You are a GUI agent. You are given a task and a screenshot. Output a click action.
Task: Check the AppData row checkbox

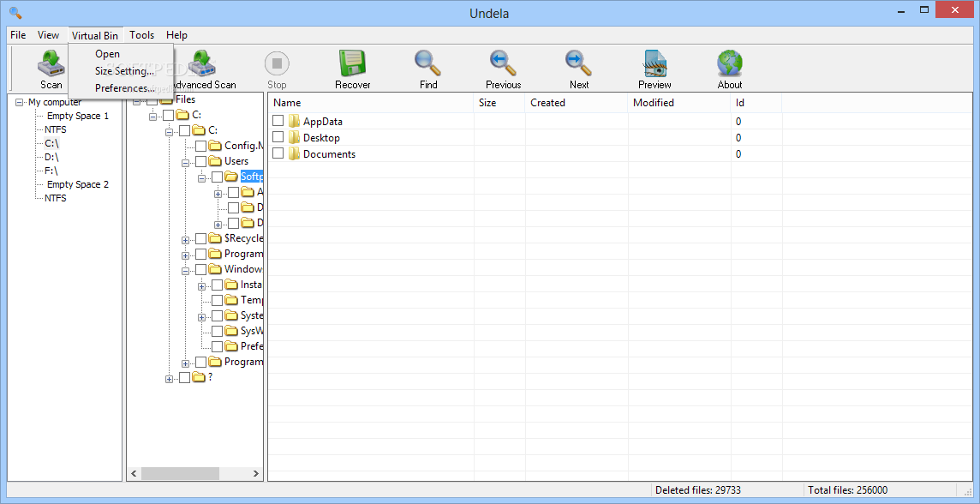(278, 121)
